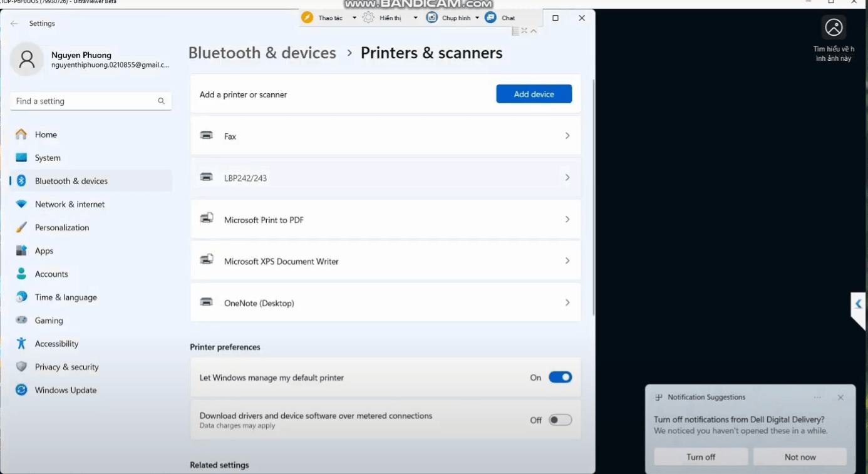868x474 pixels.
Task: Select Personalization in the sidebar
Action: tap(62, 227)
